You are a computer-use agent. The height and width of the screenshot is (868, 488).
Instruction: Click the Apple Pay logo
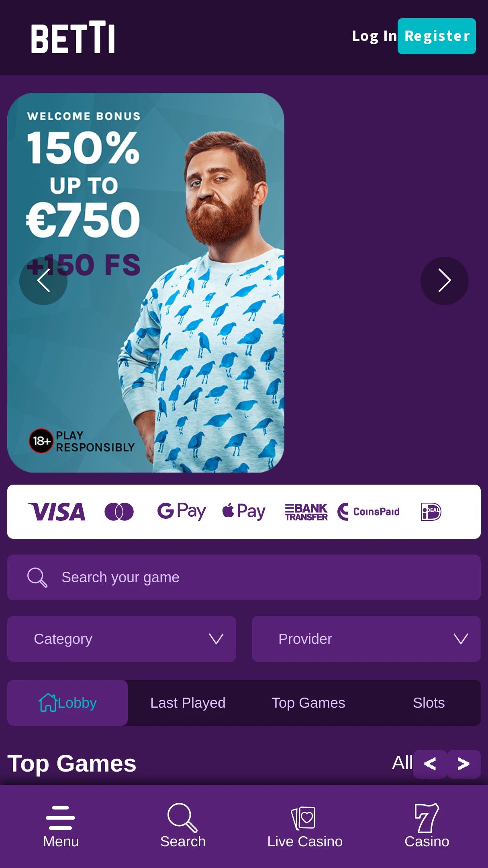tap(244, 512)
